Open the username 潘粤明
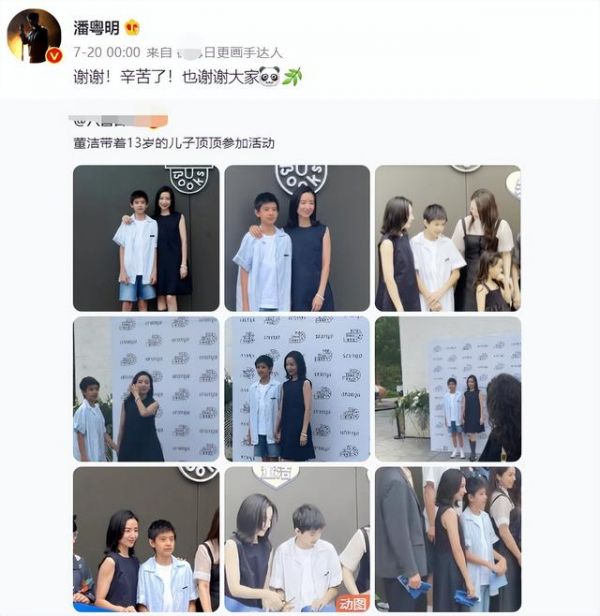This screenshot has width=600, height=616. [x=96, y=28]
